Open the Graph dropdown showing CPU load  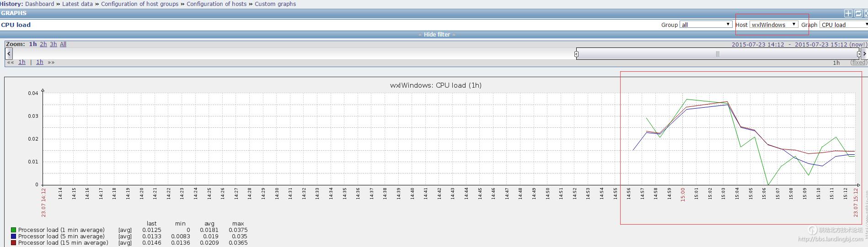coord(843,25)
